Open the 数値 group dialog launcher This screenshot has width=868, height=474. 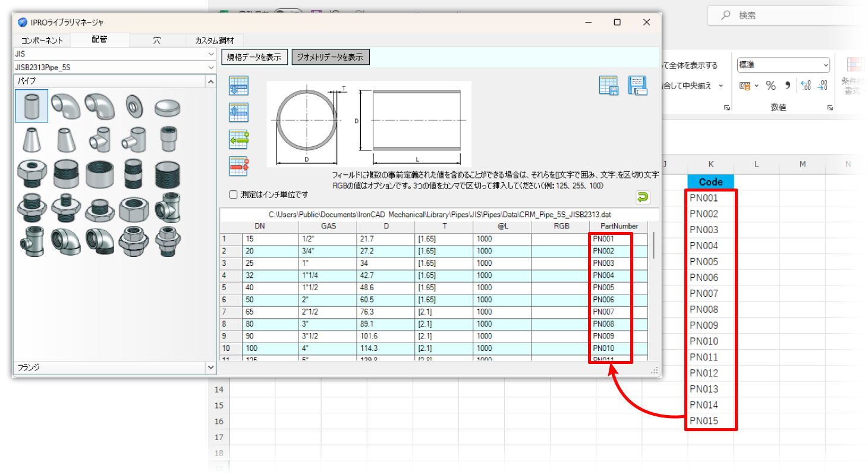[830, 108]
